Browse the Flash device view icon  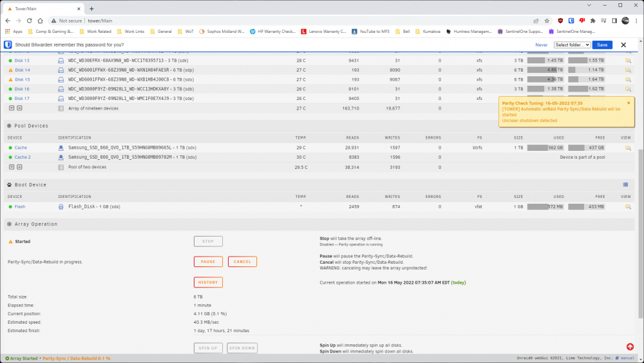point(627,207)
